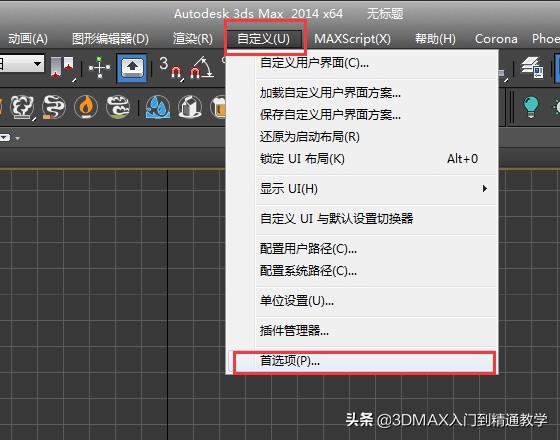Open the Corona menu
The height and width of the screenshot is (440, 560).
pyautogui.click(x=496, y=39)
